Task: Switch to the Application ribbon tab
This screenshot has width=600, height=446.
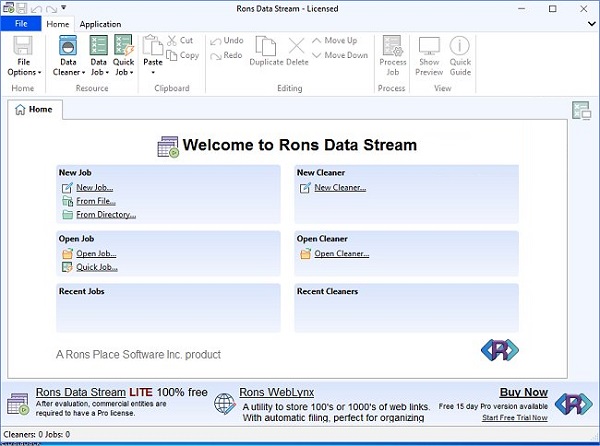Action: point(100,24)
